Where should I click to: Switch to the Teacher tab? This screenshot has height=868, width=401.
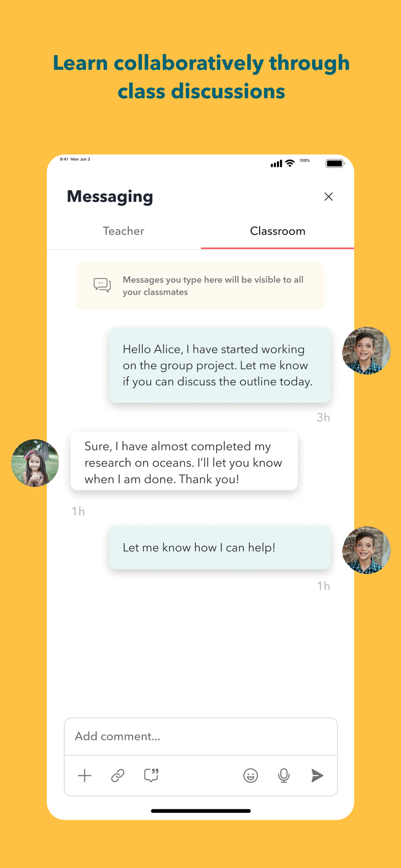click(124, 231)
